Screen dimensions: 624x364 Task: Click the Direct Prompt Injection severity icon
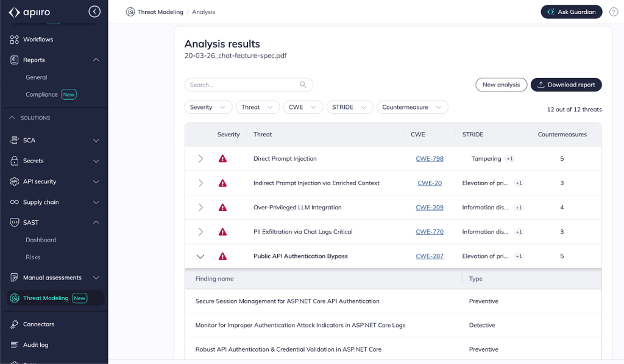(222, 159)
